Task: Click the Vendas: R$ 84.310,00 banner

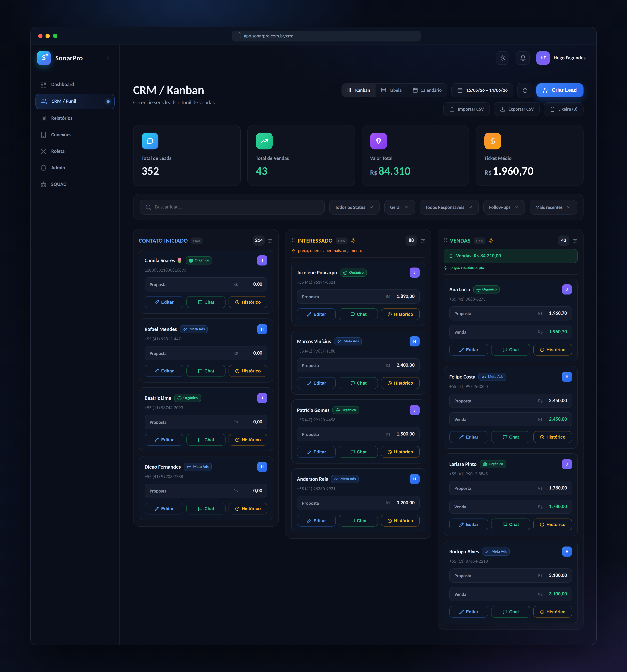Action: tap(511, 256)
